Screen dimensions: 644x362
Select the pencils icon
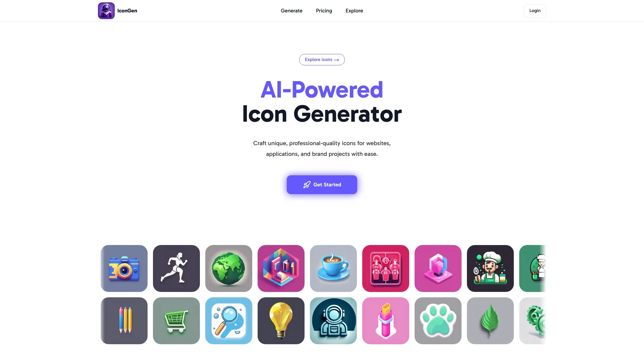(x=123, y=320)
